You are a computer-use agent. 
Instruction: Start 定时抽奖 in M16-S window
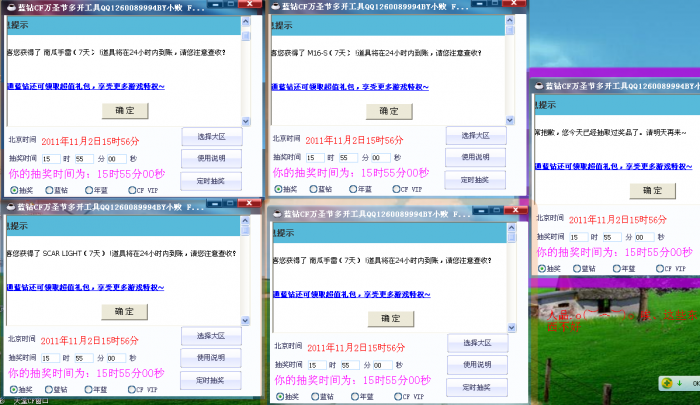475,180
